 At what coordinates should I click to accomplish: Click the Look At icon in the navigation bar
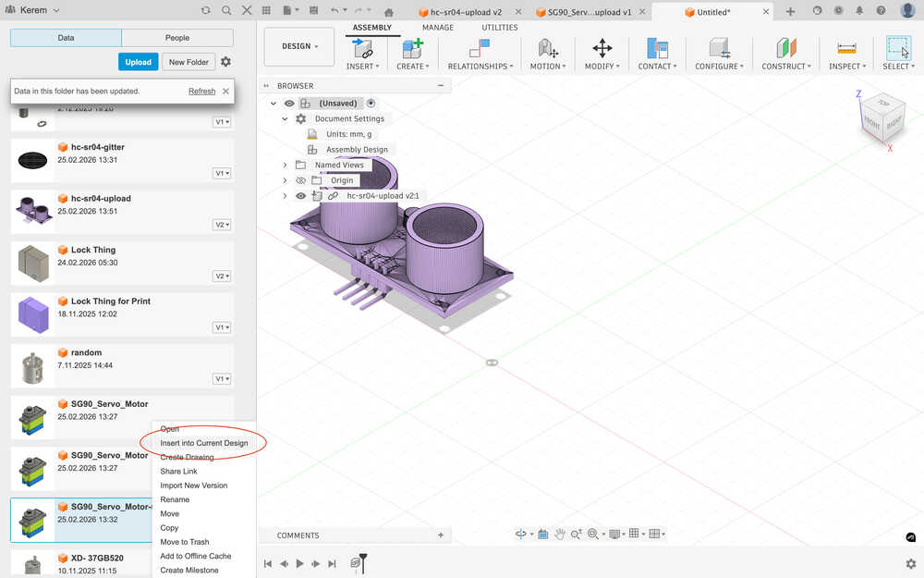tap(542, 534)
